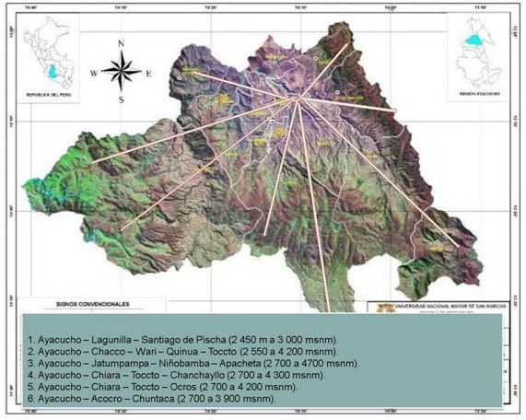Click the 'REGION AYACUCHO' caption

pyautogui.click(x=479, y=94)
